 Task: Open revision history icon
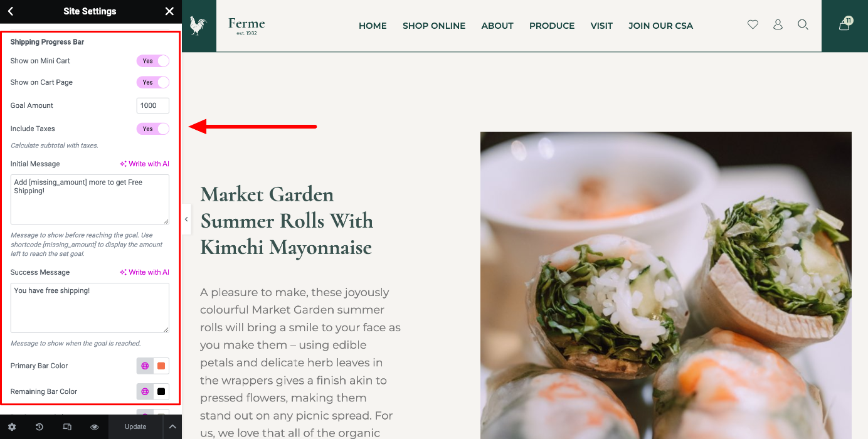[x=40, y=427]
